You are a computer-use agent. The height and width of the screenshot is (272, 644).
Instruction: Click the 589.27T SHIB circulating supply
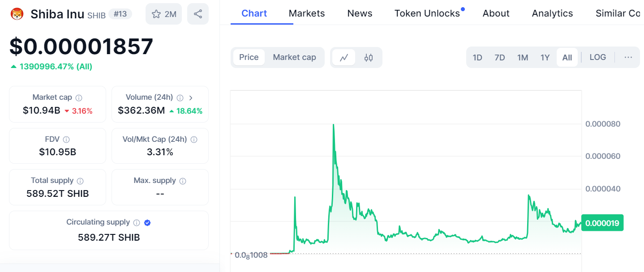pos(109,238)
